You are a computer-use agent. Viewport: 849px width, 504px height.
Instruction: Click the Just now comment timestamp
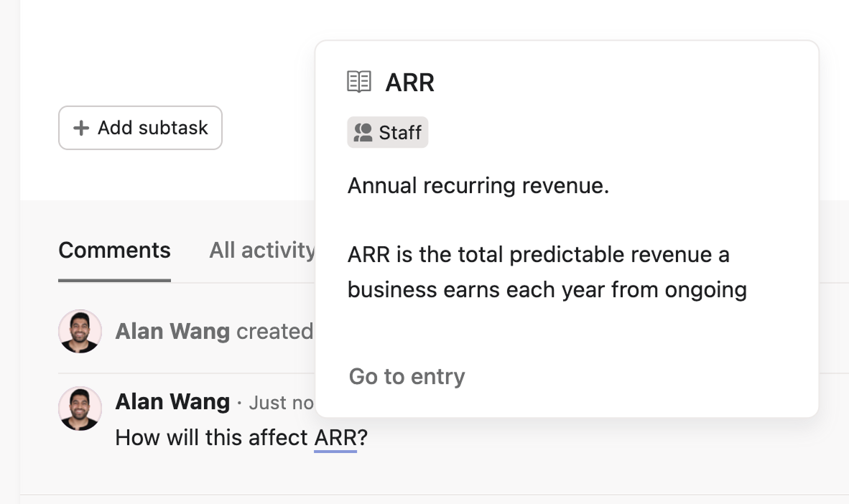[x=281, y=403]
